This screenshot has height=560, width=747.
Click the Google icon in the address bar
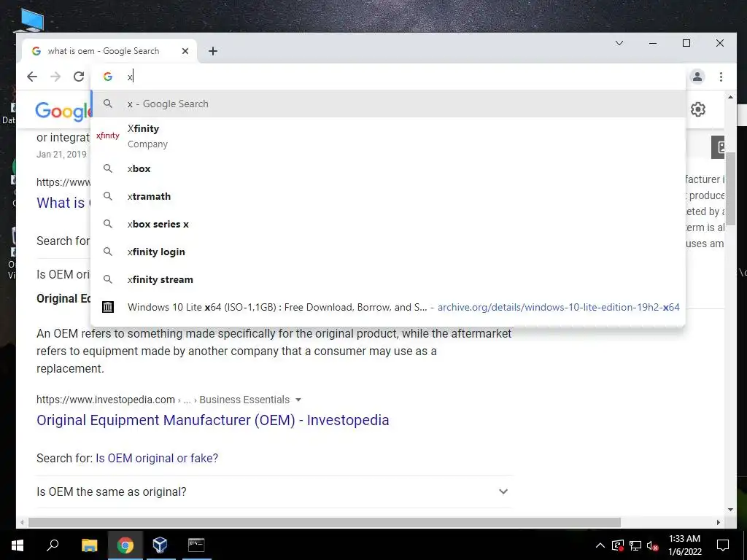coord(108,77)
